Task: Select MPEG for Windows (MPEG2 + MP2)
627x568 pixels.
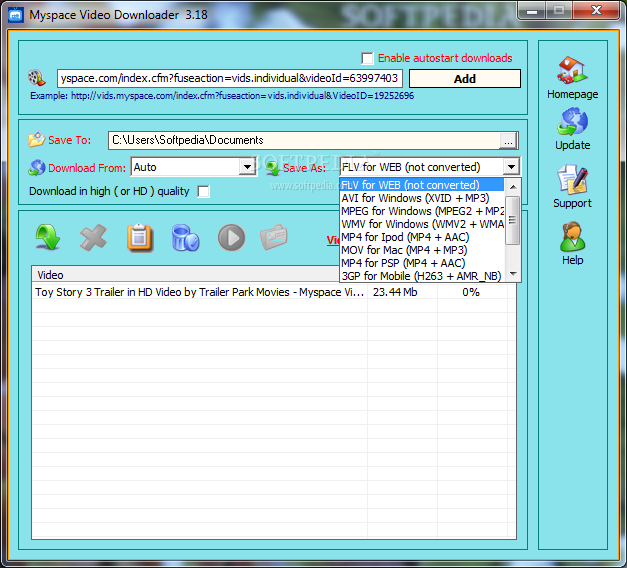Action: coord(422,211)
